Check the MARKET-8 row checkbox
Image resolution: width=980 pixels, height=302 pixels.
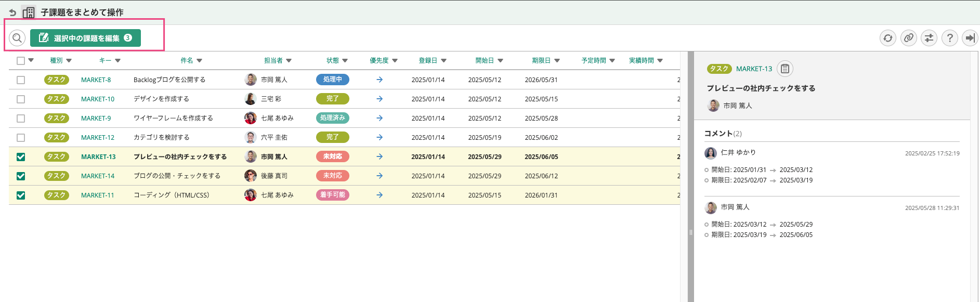[x=21, y=80]
